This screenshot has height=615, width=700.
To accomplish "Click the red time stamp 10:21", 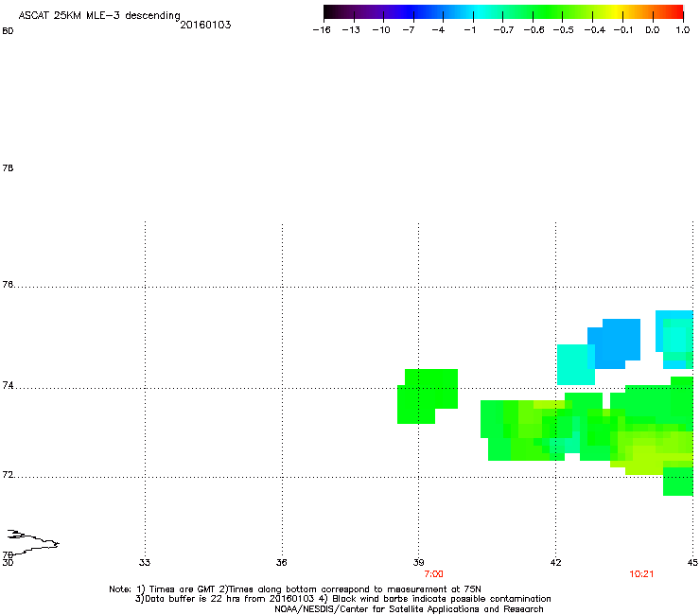I will (641, 574).
